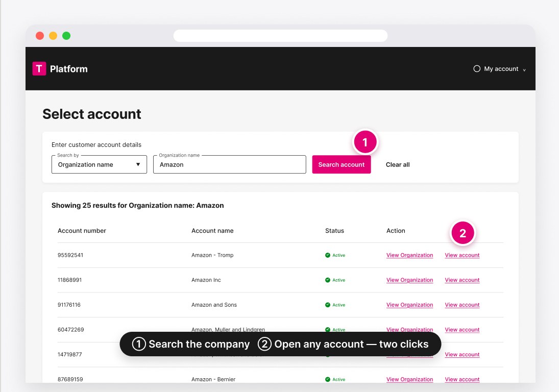View account for Amazon - Bernier
The image size is (559, 392).
pos(462,380)
